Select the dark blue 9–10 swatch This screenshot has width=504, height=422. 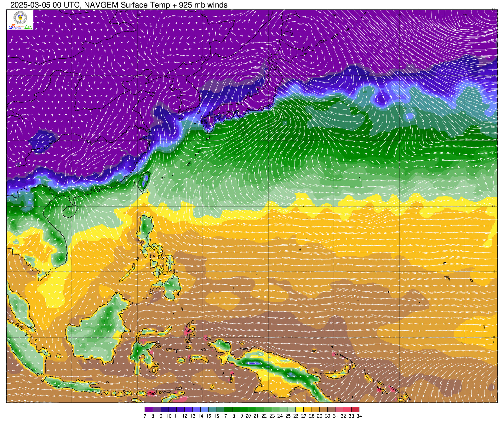[165, 410]
